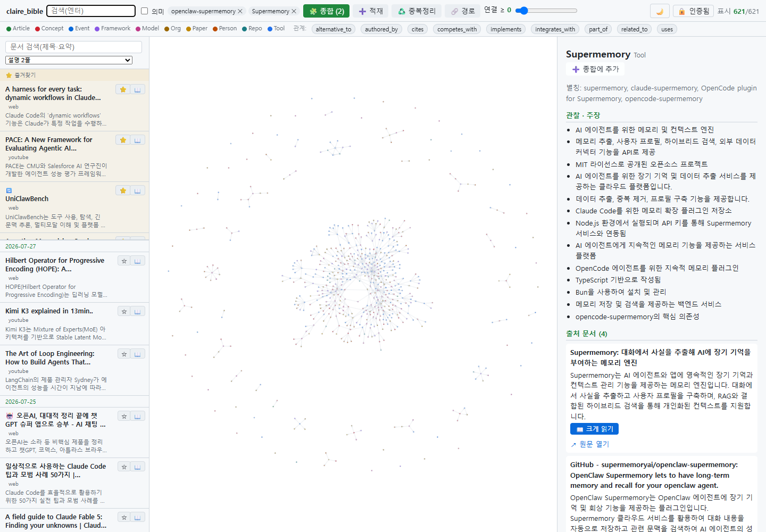Toggle Event node type filter
Screen dimensions: 766x532
(x=79, y=29)
